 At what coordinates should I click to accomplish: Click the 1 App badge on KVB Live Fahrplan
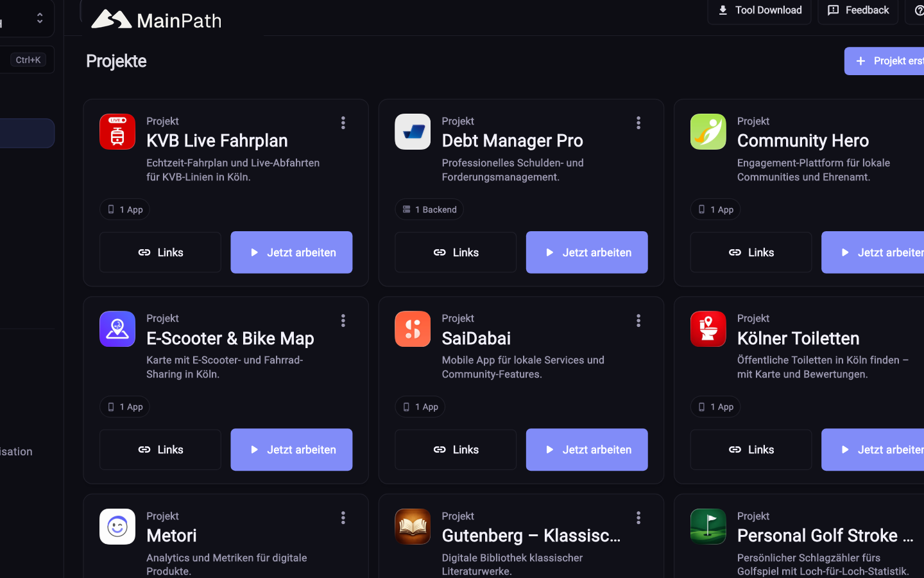click(124, 209)
